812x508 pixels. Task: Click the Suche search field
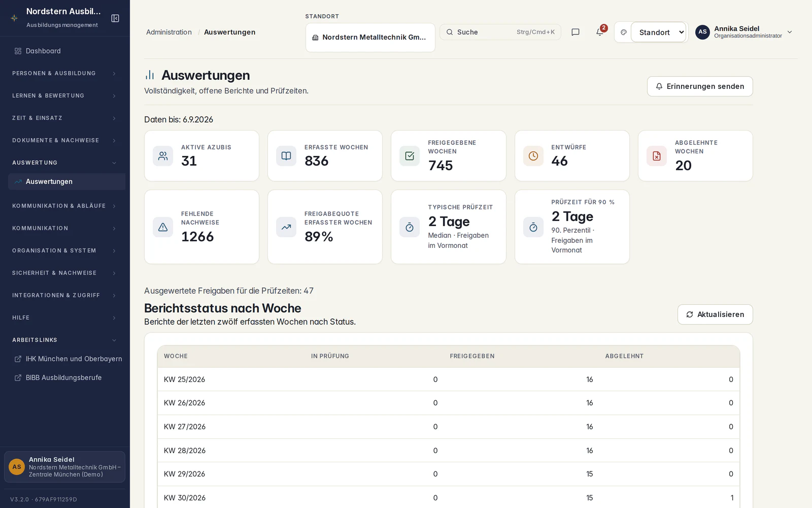[x=500, y=32]
